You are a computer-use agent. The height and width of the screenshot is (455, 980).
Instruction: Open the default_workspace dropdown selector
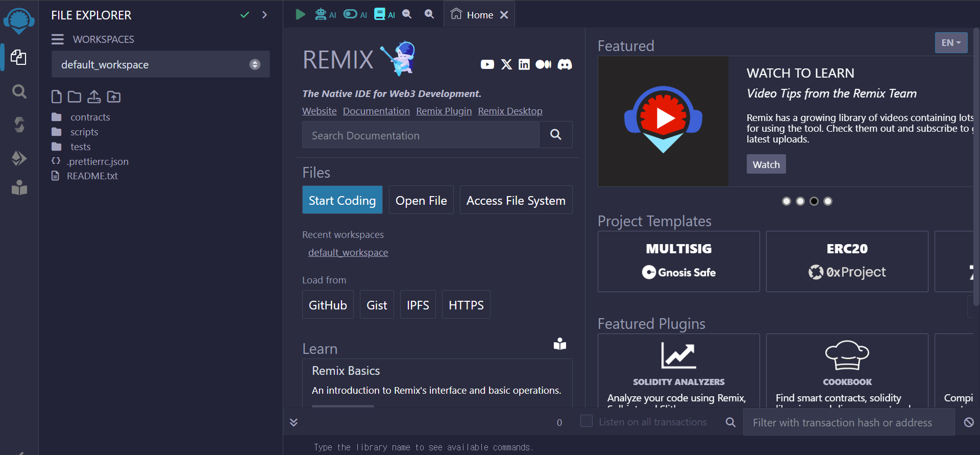tap(161, 64)
